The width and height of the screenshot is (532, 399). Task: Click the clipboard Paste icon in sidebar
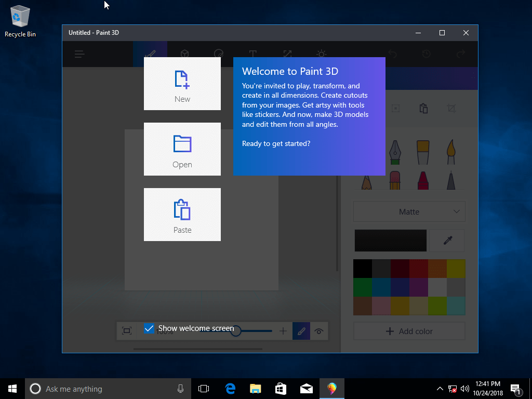click(x=423, y=109)
